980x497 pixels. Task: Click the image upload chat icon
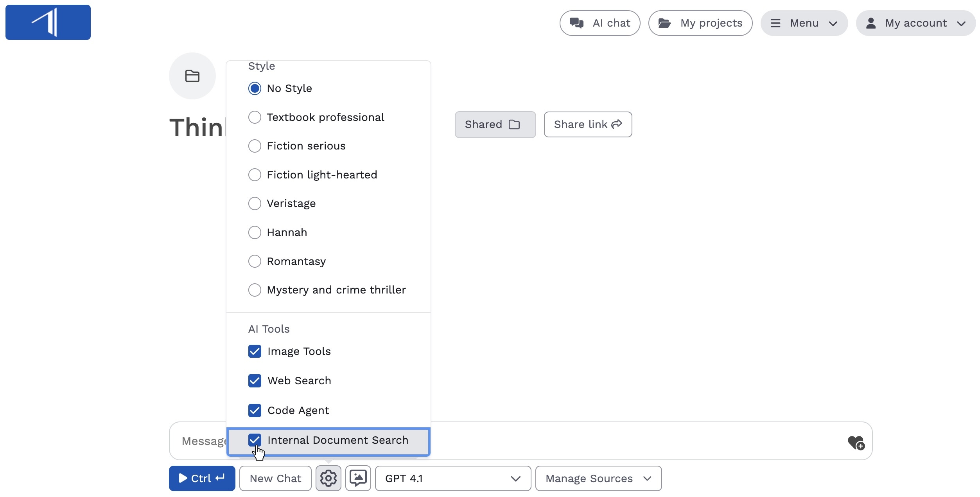[358, 478]
